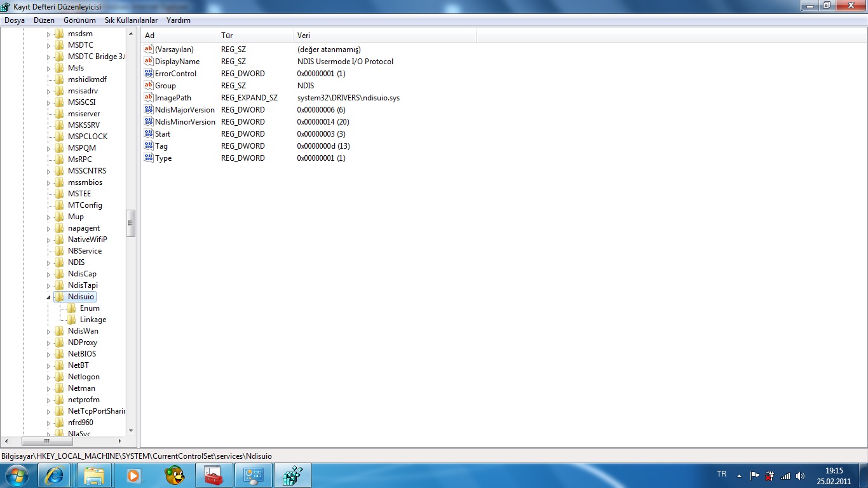
Task: Show hidden tray icons arrow
Action: [739, 475]
